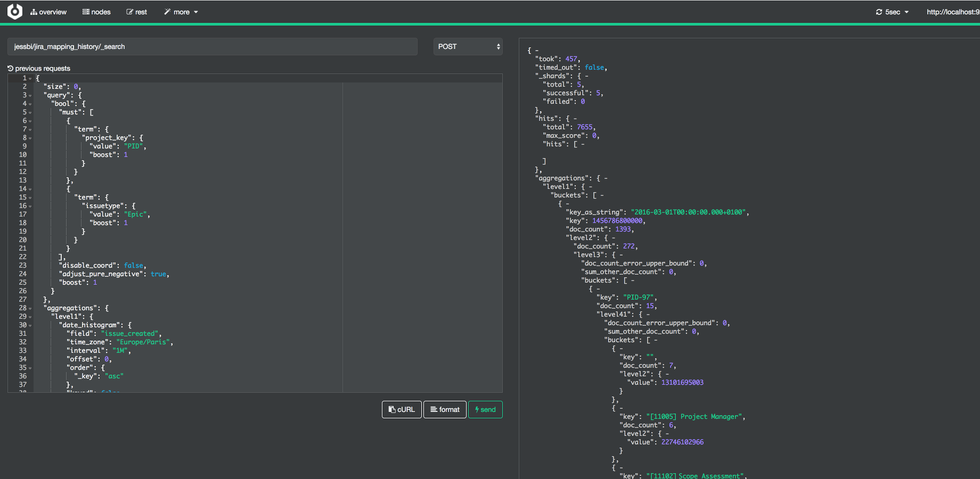Image resolution: width=980 pixels, height=479 pixels.
Task: Click doc_count 1393 in response
Action: [x=623, y=229]
